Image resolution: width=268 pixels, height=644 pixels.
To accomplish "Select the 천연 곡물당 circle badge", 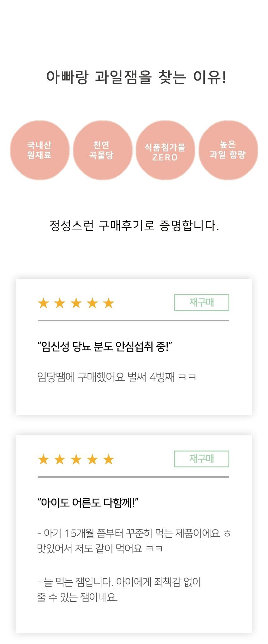I will [102, 150].
